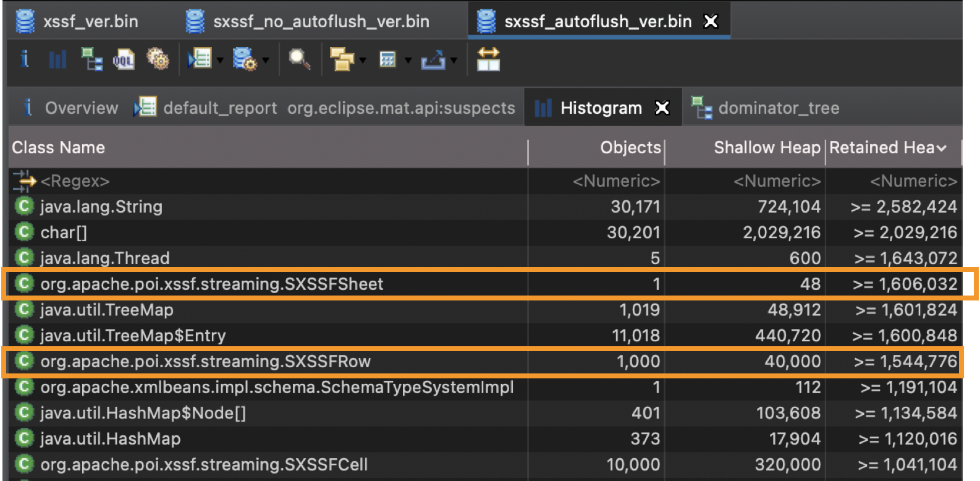Click the export results icon
Viewport: 980px width, 481px height.
433,60
